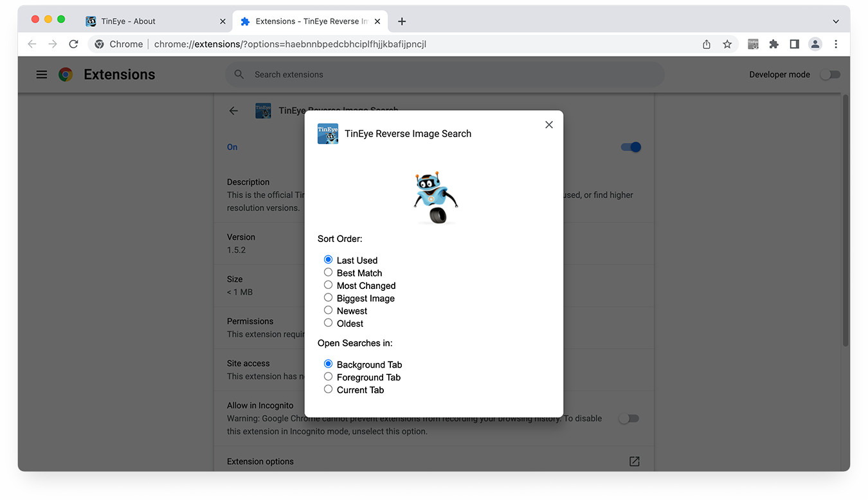The height and width of the screenshot is (500, 868).
Task: Click the page vertical scrollbar
Action: [x=845, y=220]
